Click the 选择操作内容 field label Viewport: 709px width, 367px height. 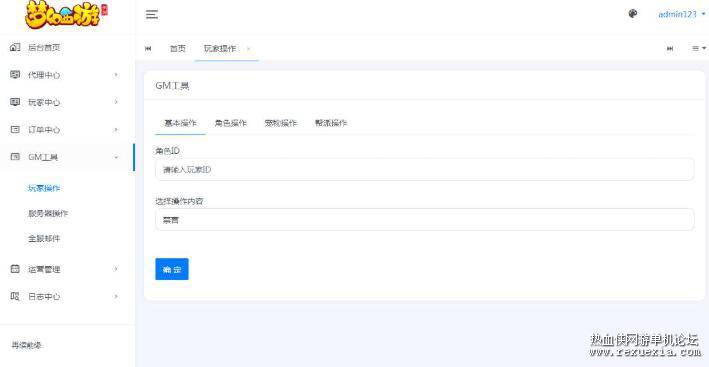click(x=179, y=201)
